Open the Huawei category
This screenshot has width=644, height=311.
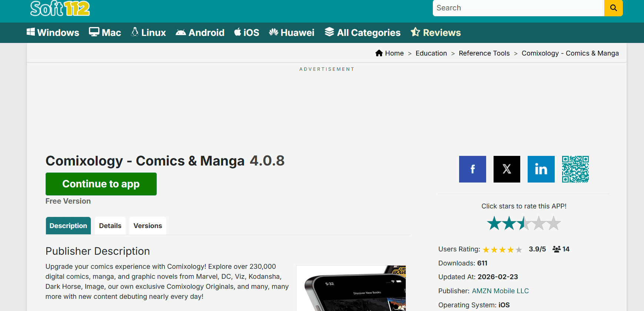[x=292, y=33]
